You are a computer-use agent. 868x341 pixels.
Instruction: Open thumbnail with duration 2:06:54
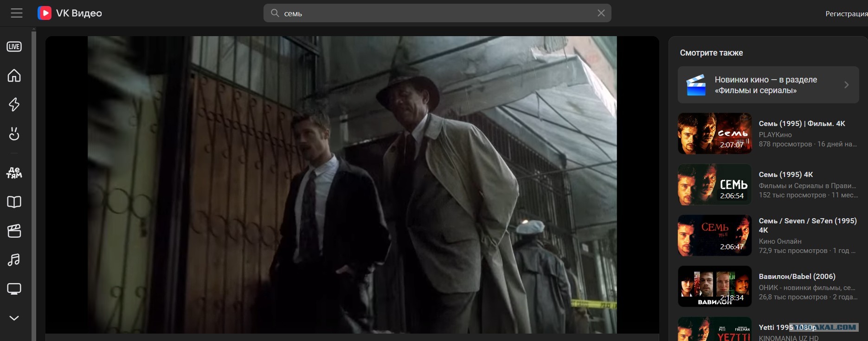coord(714,184)
